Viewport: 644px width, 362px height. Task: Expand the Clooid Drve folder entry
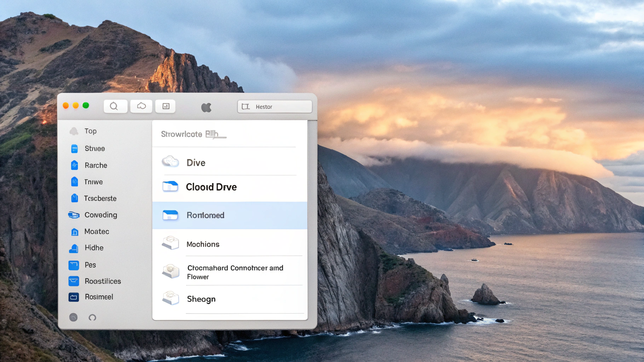[211, 187]
